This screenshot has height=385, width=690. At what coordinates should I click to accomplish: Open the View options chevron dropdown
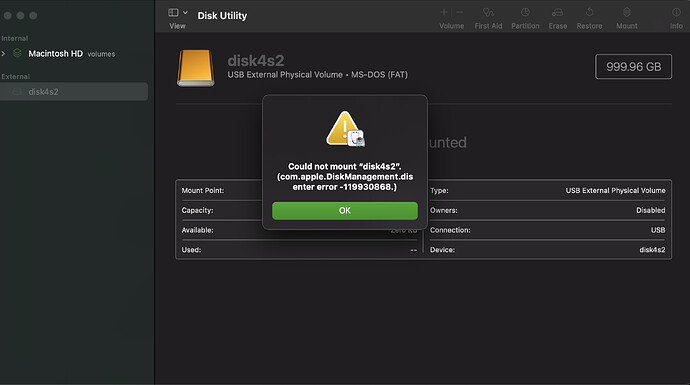click(185, 13)
